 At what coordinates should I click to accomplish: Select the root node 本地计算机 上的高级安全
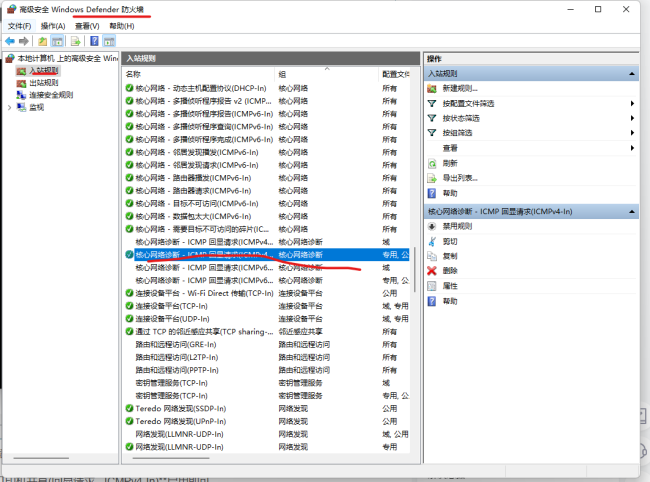coord(66,58)
